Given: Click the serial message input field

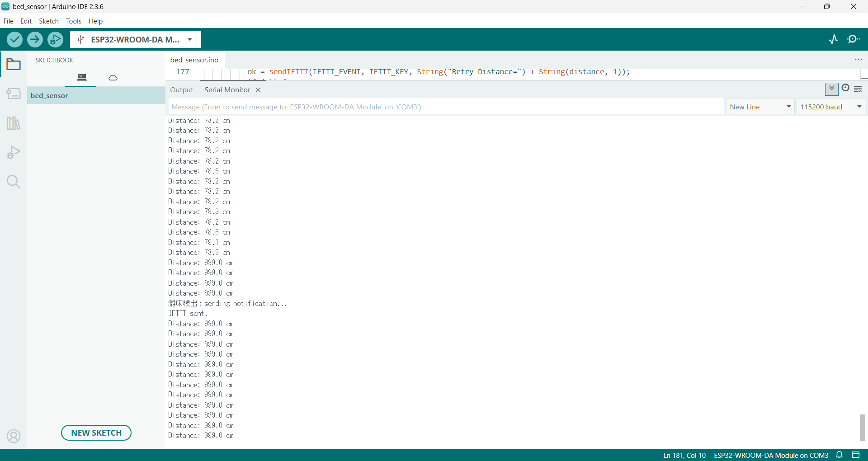Looking at the screenshot, I should (446, 107).
